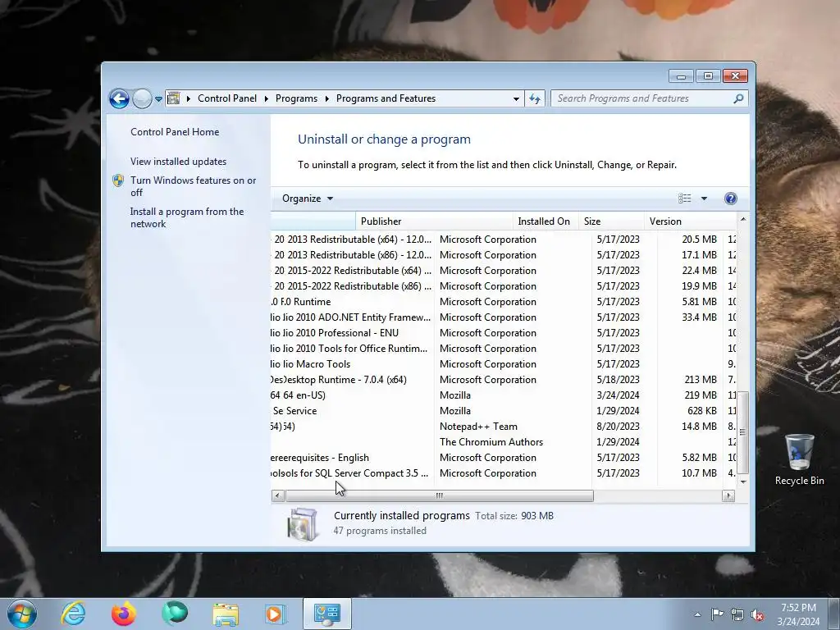Open Windows Explorer folder taskbar icon

[x=226, y=614]
